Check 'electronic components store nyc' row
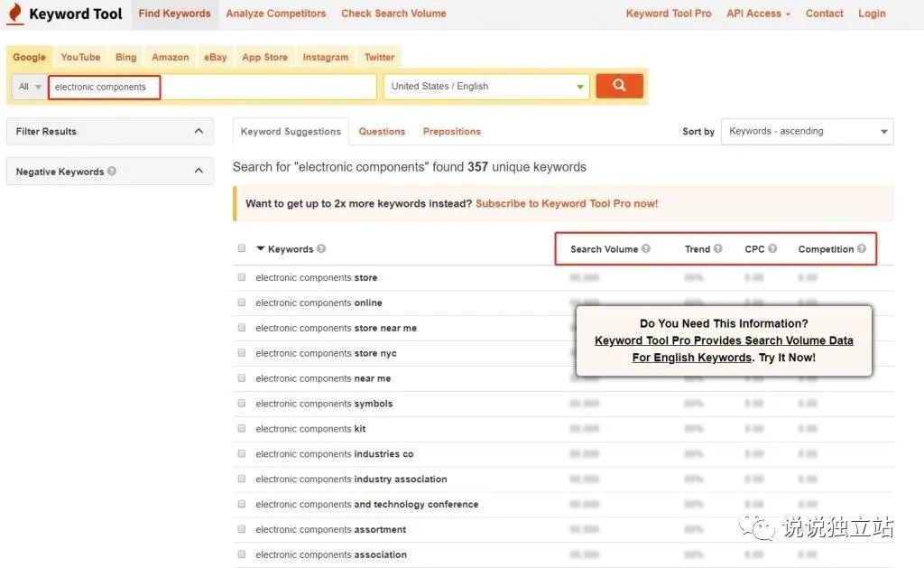The width and height of the screenshot is (924, 568). (242, 353)
